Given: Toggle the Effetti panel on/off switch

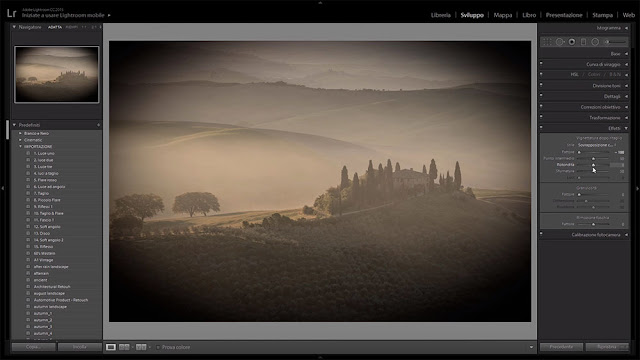Looking at the screenshot, I should click(x=541, y=127).
